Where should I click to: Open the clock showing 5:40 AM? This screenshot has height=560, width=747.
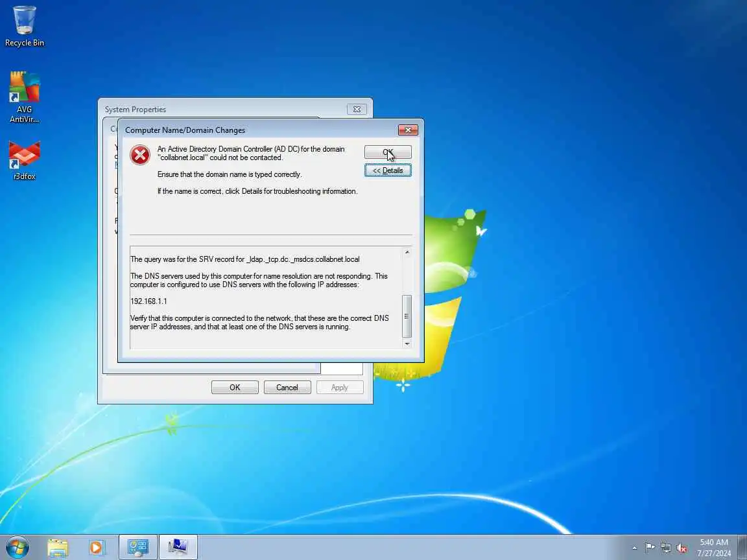[x=714, y=548]
